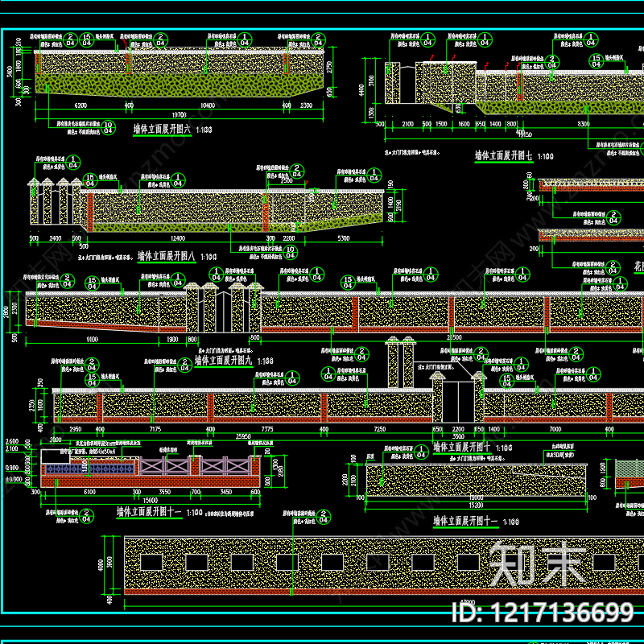Pick the 墙体立面展开图八 title label
Image resolution: width=644 pixels, height=644 pixels.
[x=167, y=256]
